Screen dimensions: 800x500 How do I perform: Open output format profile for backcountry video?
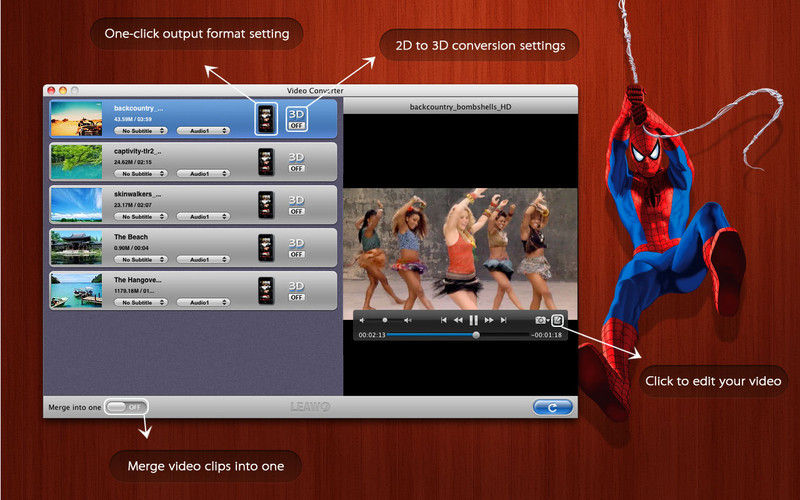266,119
